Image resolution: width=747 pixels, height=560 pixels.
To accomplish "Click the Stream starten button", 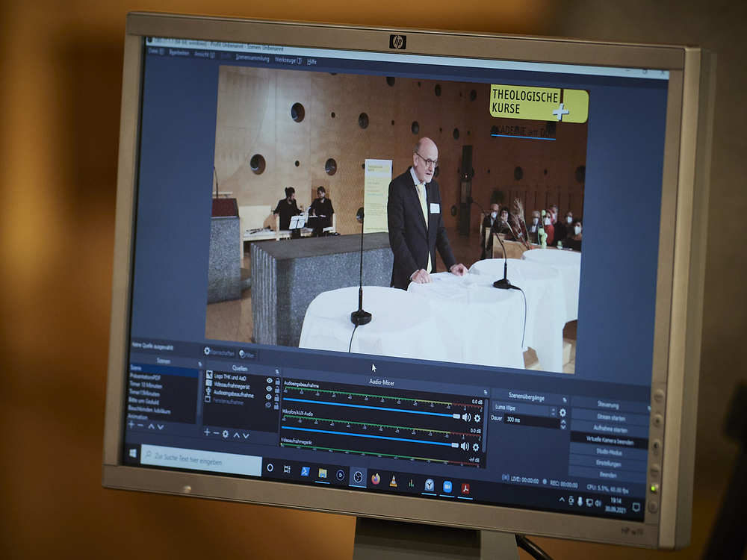I will [x=610, y=417].
